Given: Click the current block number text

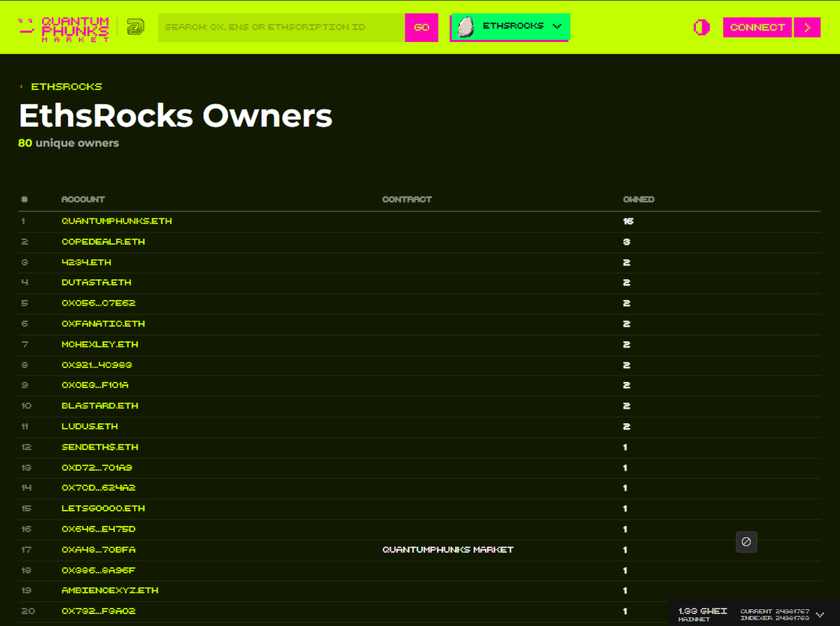Looking at the screenshot, I should point(775,611).
